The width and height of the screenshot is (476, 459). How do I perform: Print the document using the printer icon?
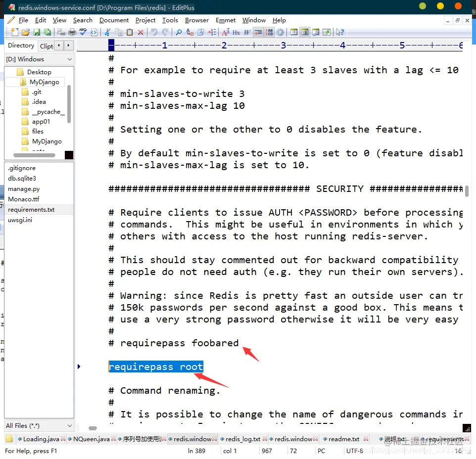(x=72, y=32)
